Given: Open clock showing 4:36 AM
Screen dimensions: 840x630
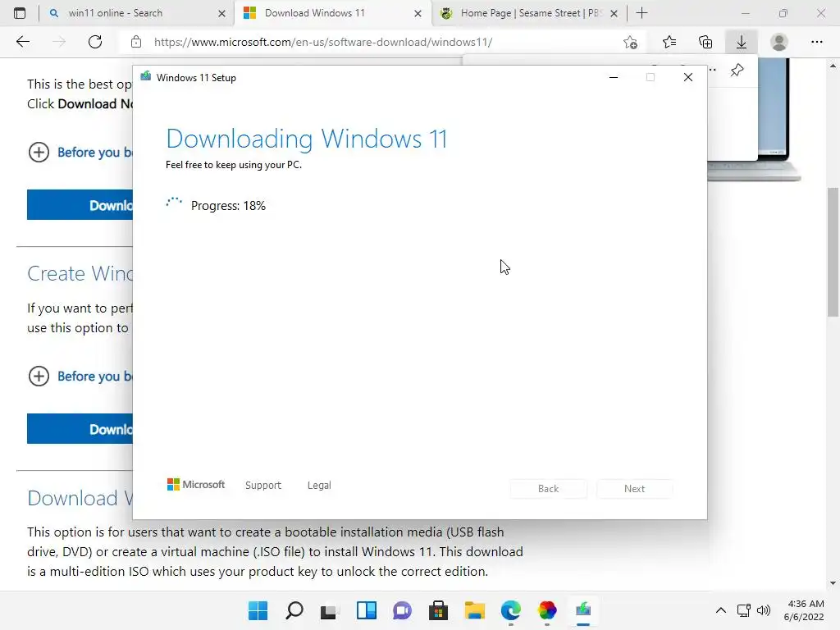Looking at the screenshot, I should pyautogui.click(x=804, y=610).
